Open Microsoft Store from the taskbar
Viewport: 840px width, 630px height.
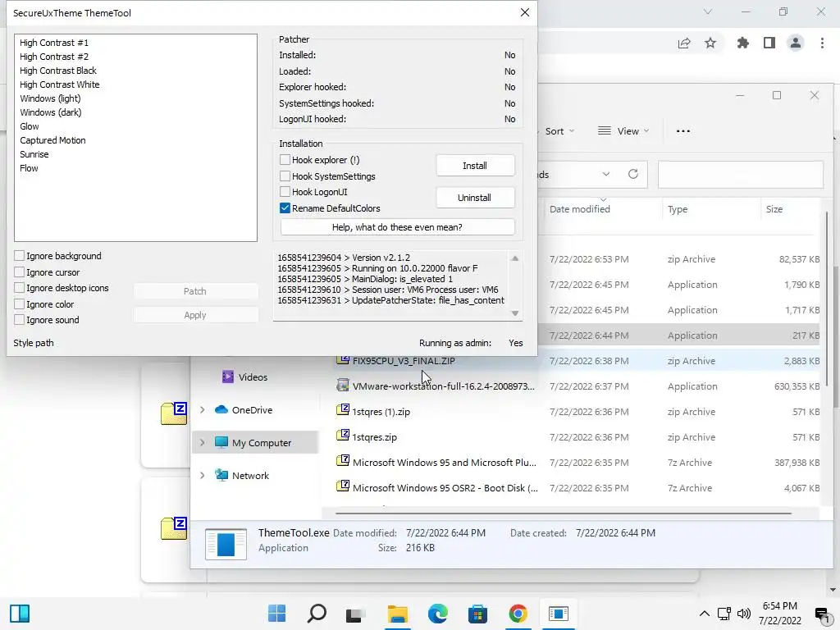pos(477,613)
